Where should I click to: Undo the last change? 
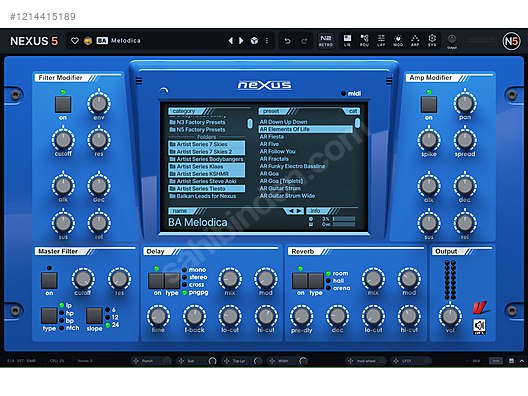click(287, 41)
